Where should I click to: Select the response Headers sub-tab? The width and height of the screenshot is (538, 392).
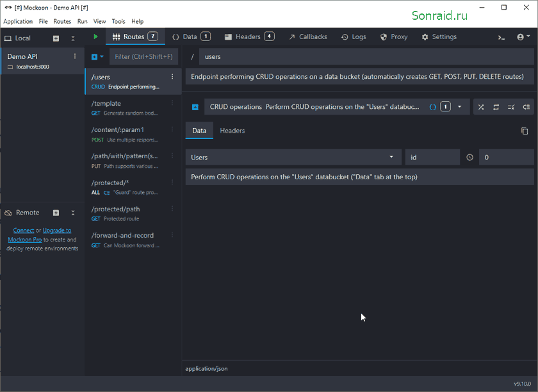tap(232, 131)
